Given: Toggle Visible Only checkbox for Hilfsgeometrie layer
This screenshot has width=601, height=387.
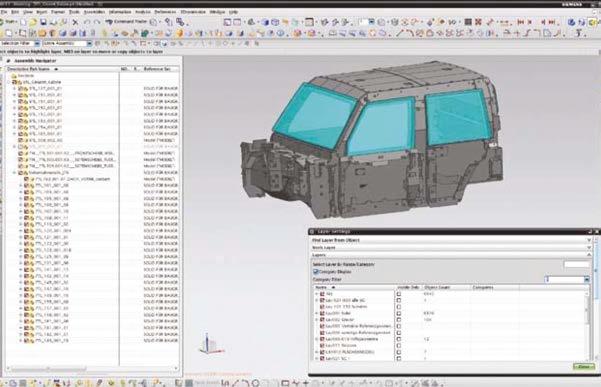Looking at the screenshot, I should [x=399, y=339].
